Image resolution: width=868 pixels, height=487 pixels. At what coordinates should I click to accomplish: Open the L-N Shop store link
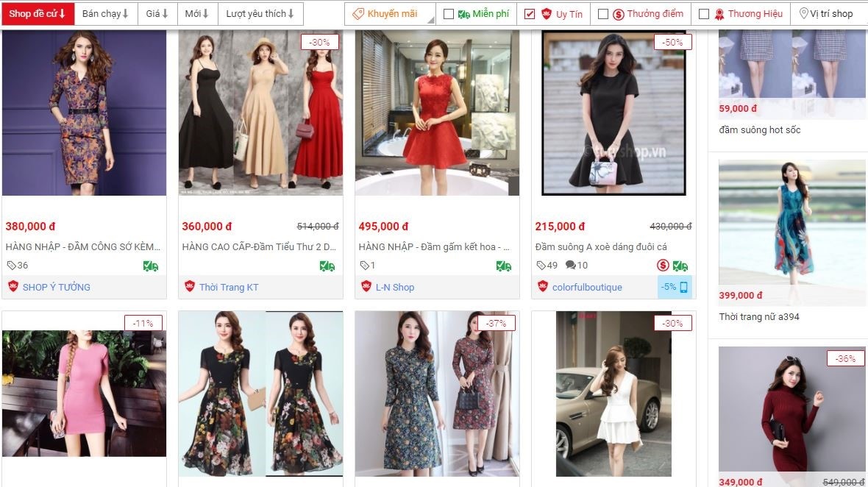[x=395, y=287]
